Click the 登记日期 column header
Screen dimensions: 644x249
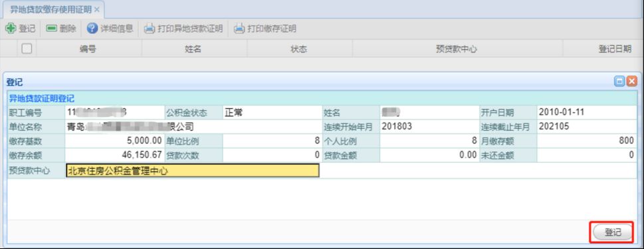click(615, 49)
